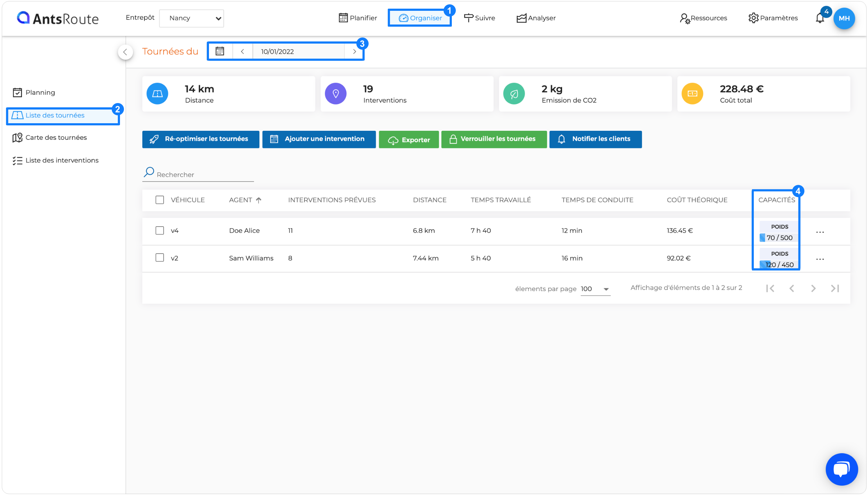Select Carte des tournées in sidebar

50,138
